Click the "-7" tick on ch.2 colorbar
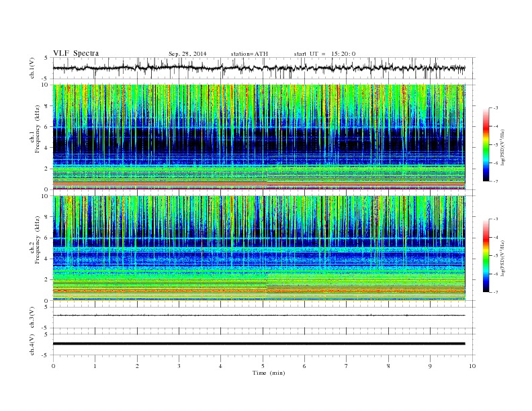 [x=495, y=292]
